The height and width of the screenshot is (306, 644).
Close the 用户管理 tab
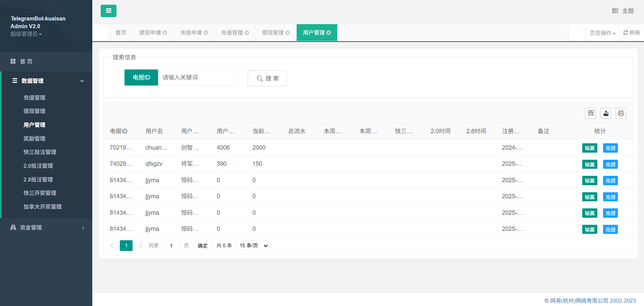pos(329,33)
